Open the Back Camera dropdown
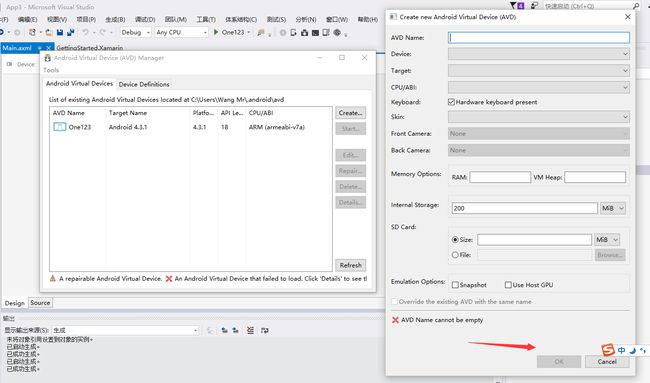The width and height of the screenshot is (650, 383). point(539,150)
